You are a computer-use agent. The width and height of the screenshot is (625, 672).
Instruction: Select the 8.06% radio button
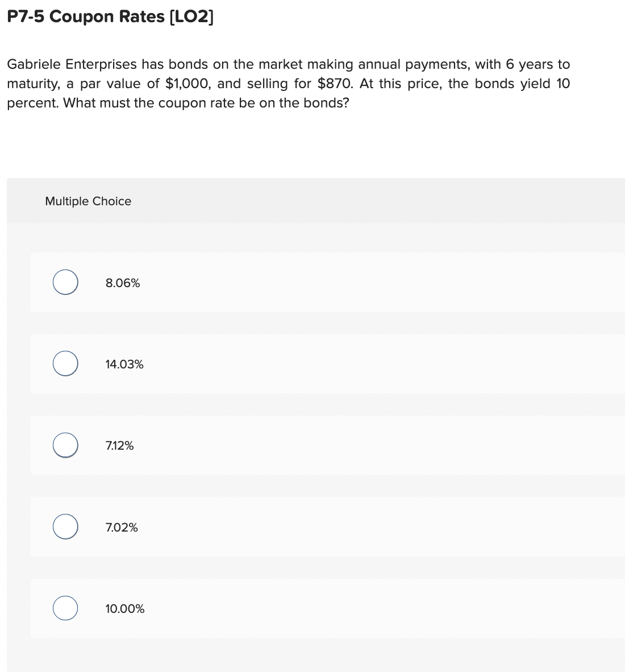(x=65, y=282)
